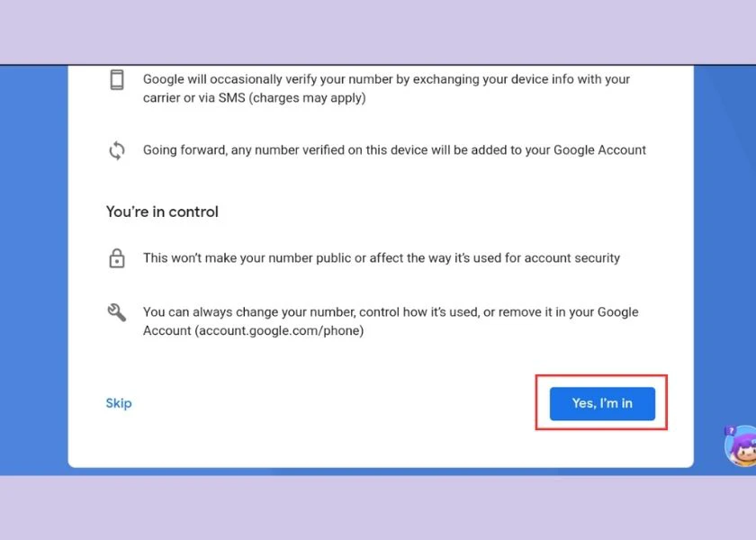Select the 'Google will occasionally verify' paragraph
This screenshot has height=540, width=756.
click(x=386, y=88)
